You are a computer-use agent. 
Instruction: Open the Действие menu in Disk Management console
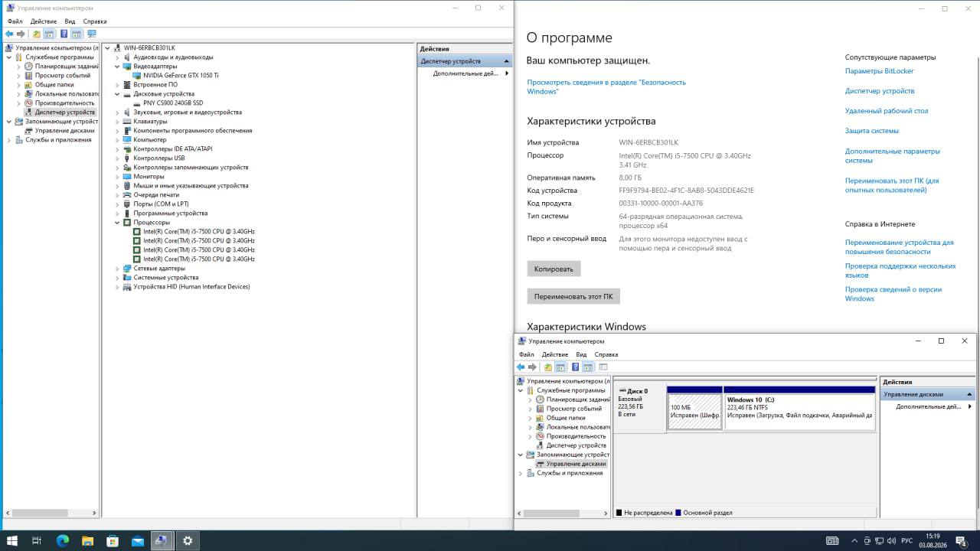(555, 354)
